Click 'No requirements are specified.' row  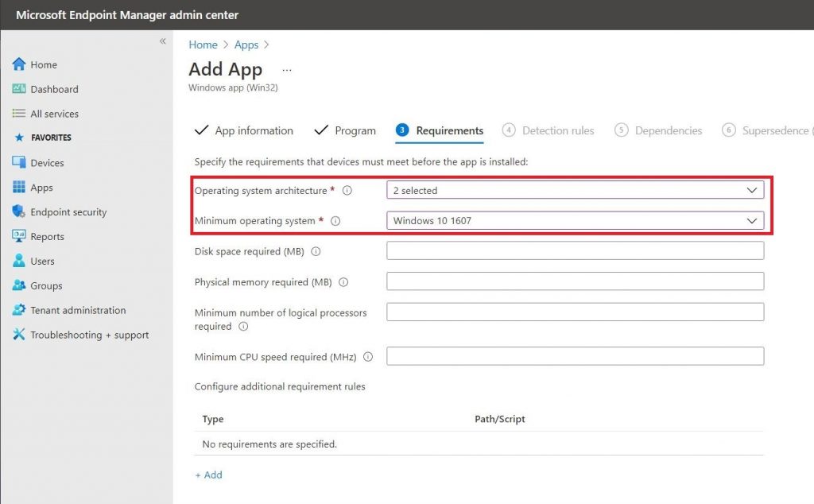click(479, 444)
